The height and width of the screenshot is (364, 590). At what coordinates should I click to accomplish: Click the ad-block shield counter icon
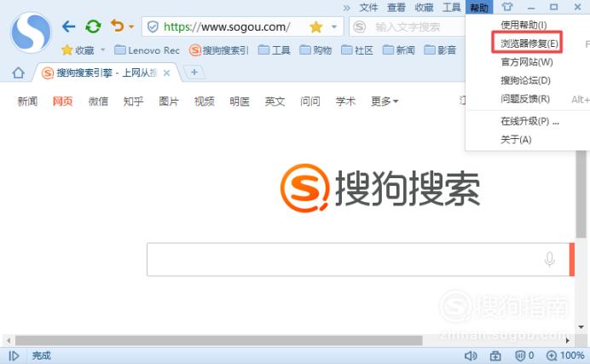click(x=524, y=355)
